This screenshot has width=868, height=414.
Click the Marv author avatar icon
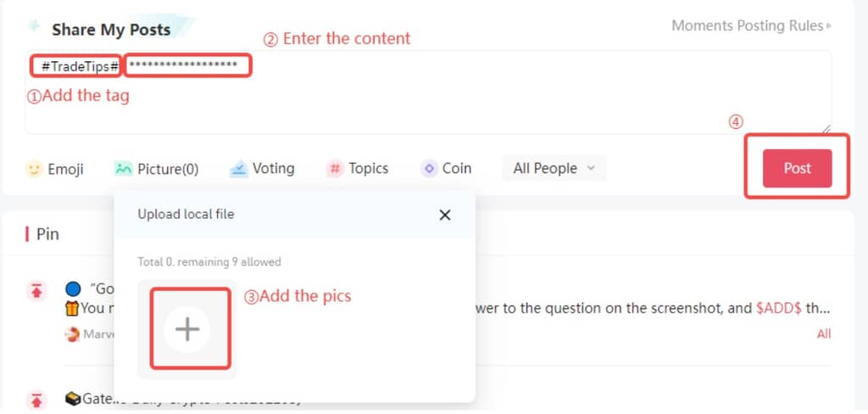(x=72, y=333)
